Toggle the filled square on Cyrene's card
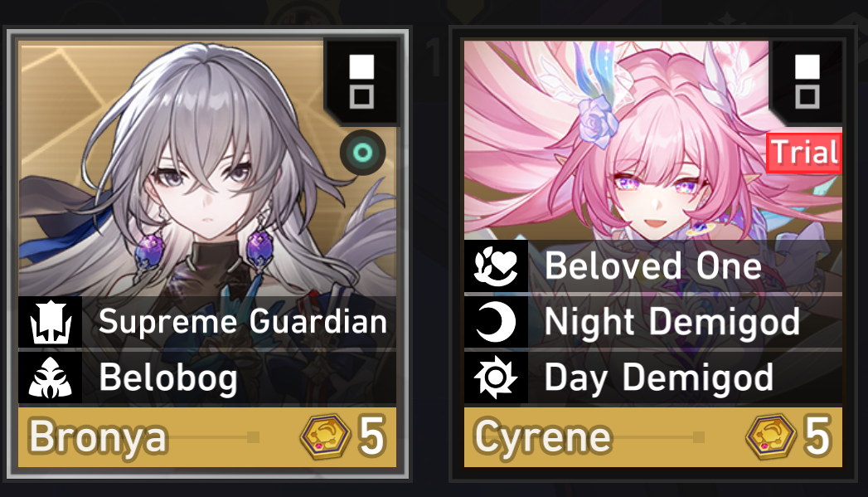 point(807,66)
